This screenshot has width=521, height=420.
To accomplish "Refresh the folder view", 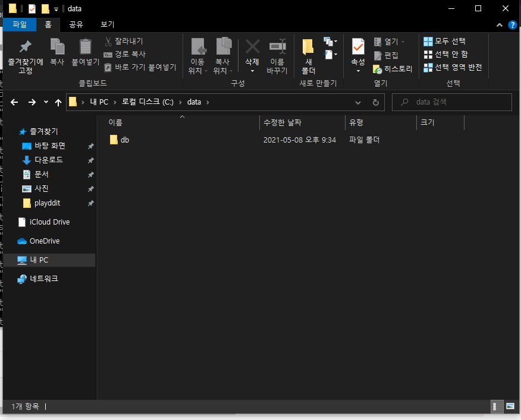I will tap(376, 103).
